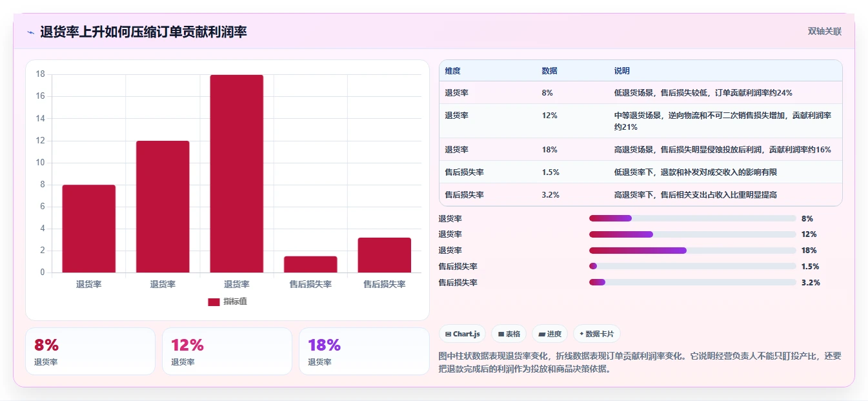
Task: Click the chart bar with value 1.5
Action: tap(310, 264)
